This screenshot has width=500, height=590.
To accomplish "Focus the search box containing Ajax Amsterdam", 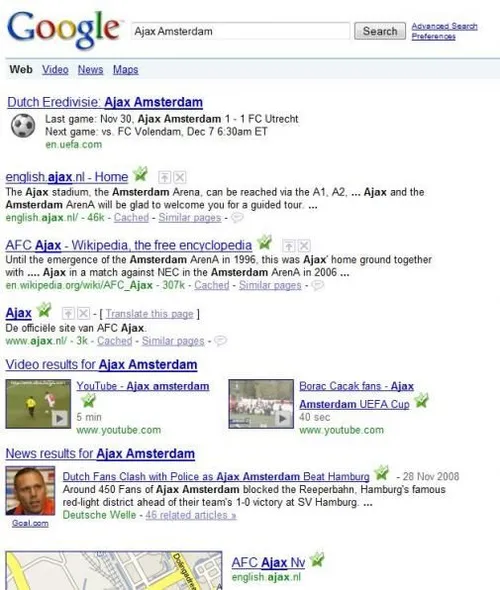I will click(241, 31).
